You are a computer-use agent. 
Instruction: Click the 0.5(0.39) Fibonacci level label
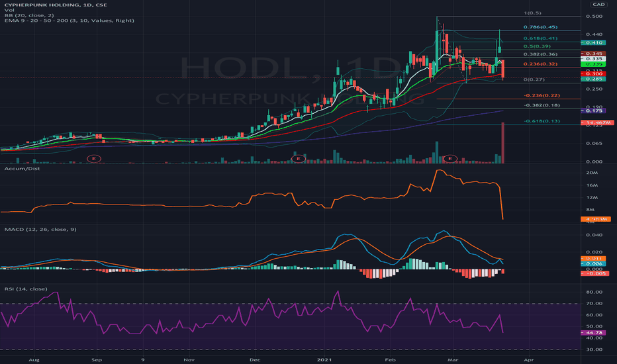pyautogui.click(x=537, y=46)
